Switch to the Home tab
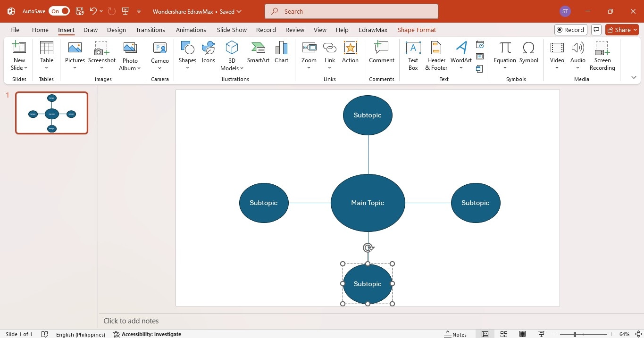Screen dimensions: 644x338 (x=40, y=30)
